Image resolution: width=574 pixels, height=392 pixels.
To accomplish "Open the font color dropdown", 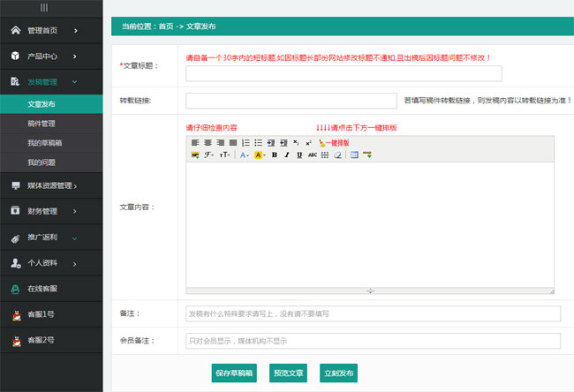I will coord(245,155).
